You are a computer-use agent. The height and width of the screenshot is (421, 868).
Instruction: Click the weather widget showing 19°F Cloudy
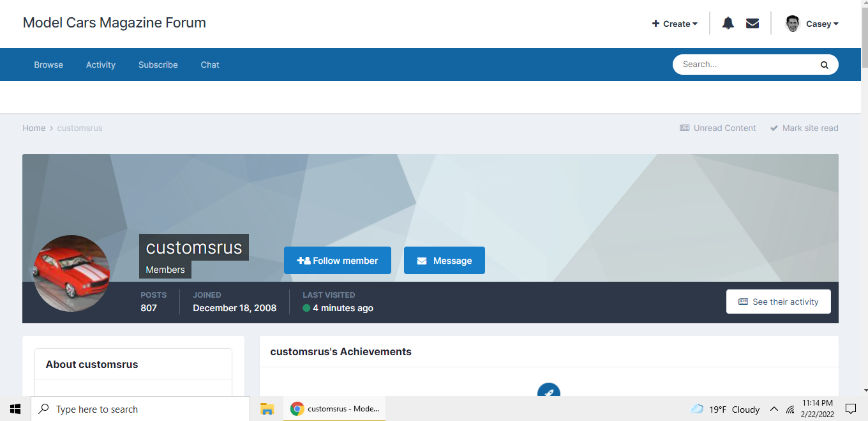pos(726,409)
